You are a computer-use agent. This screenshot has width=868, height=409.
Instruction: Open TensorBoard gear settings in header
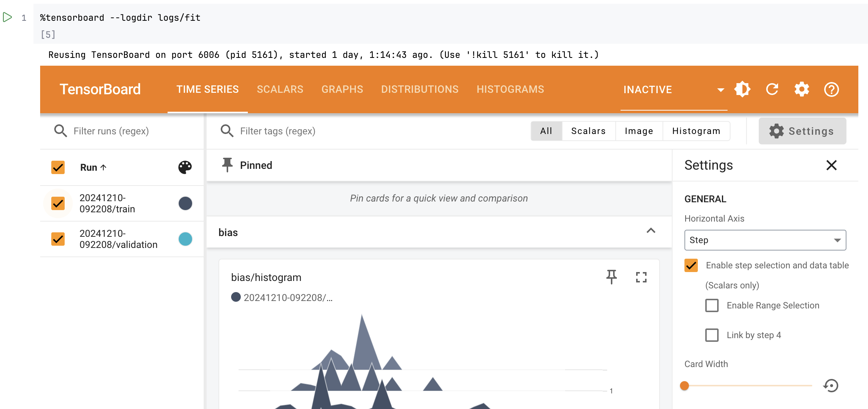pyautogui.click(x=802, y=89)
